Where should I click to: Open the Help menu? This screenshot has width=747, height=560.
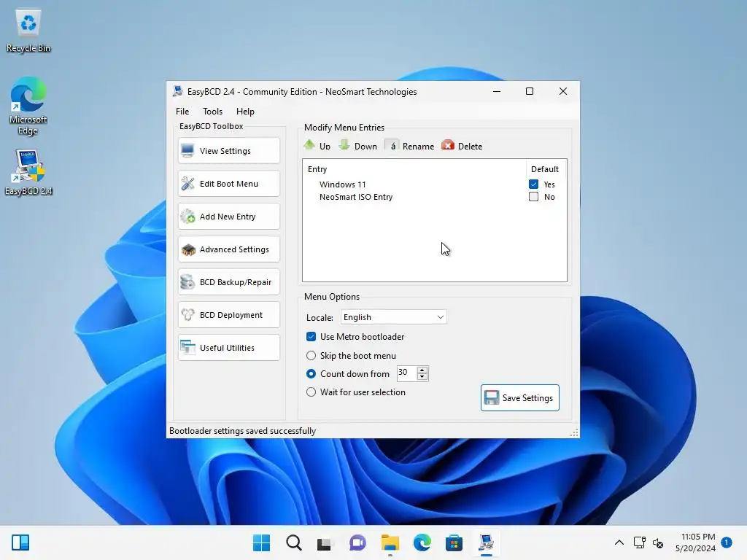245,112
